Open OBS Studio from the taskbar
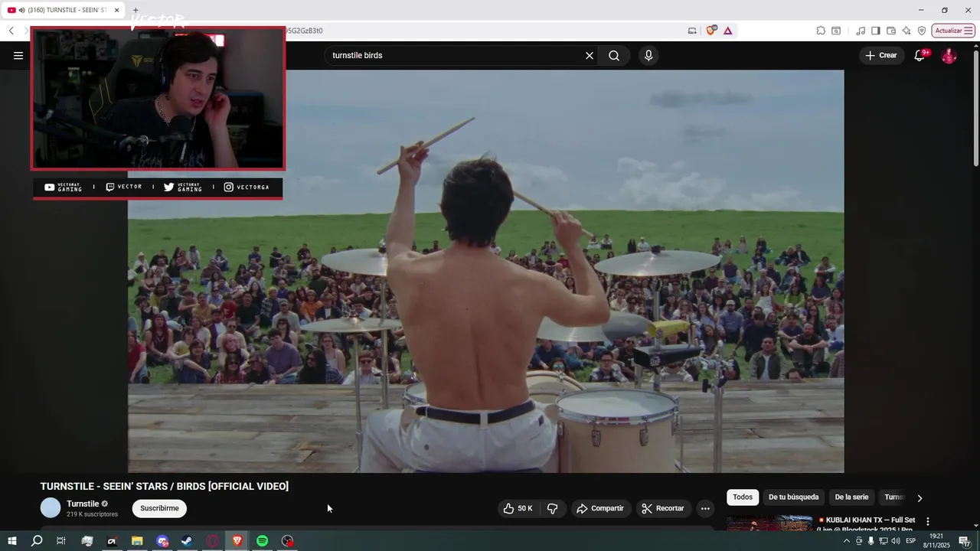 [287, 541]
